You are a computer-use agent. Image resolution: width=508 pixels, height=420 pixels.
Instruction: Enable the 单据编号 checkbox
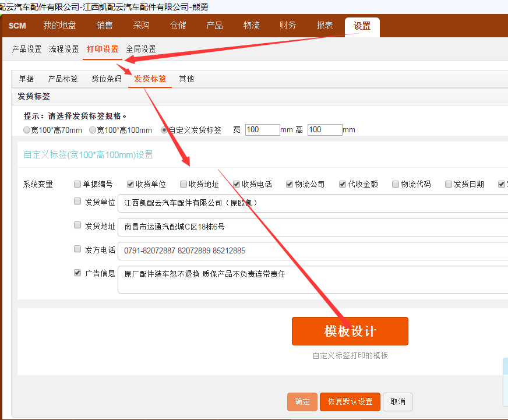(x=77, y=184)
